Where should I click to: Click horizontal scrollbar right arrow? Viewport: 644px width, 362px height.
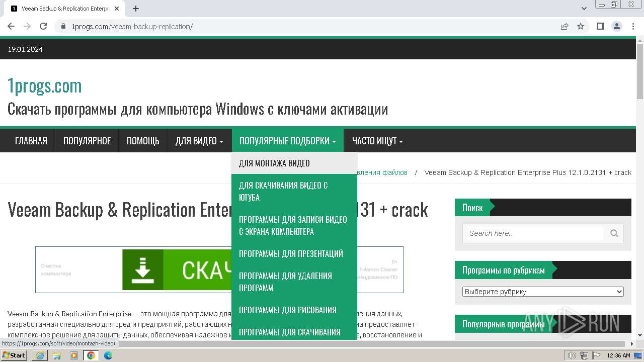632,344
